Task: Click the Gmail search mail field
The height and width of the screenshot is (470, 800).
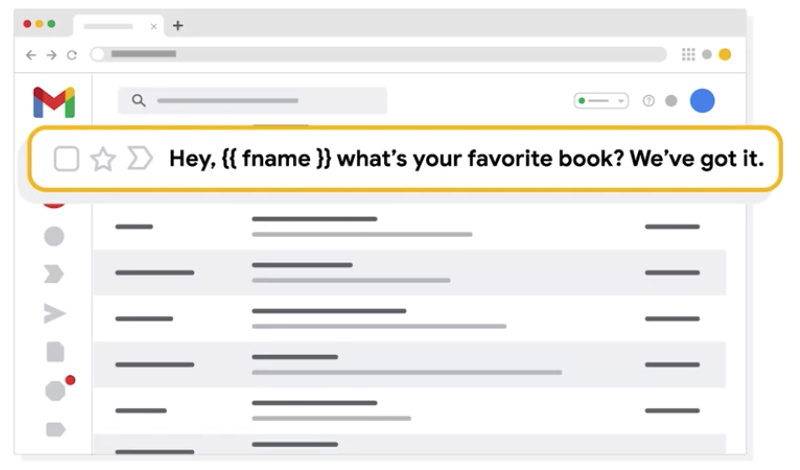Action: 252,101
